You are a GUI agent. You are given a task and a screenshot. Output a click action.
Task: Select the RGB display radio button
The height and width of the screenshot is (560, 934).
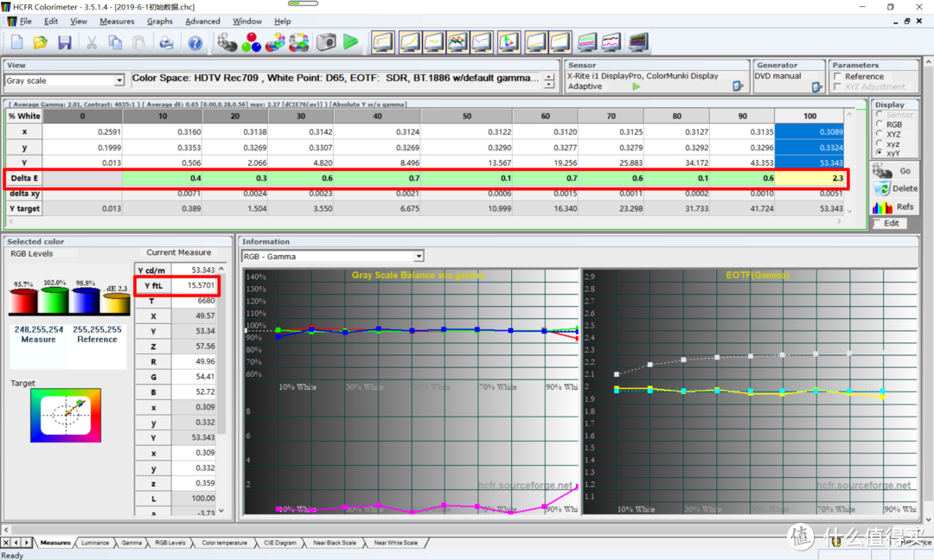pyautogui.click(x=880, y=124)
